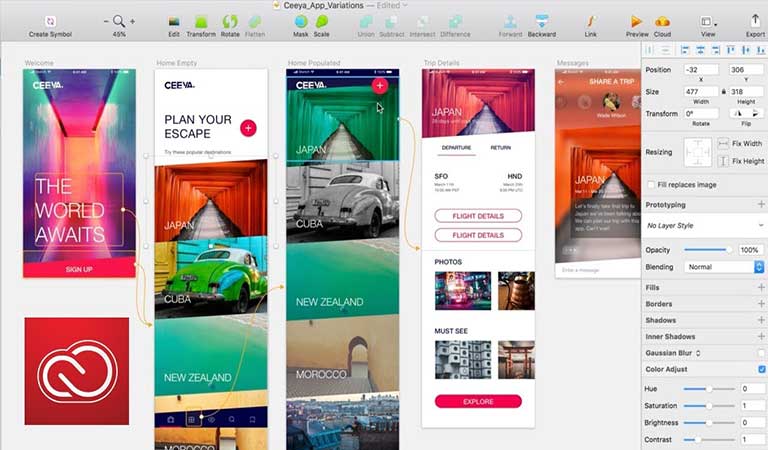Click the upper FLIGHT DETAILS button
This screenshot has height=450, width=768.
478,216
